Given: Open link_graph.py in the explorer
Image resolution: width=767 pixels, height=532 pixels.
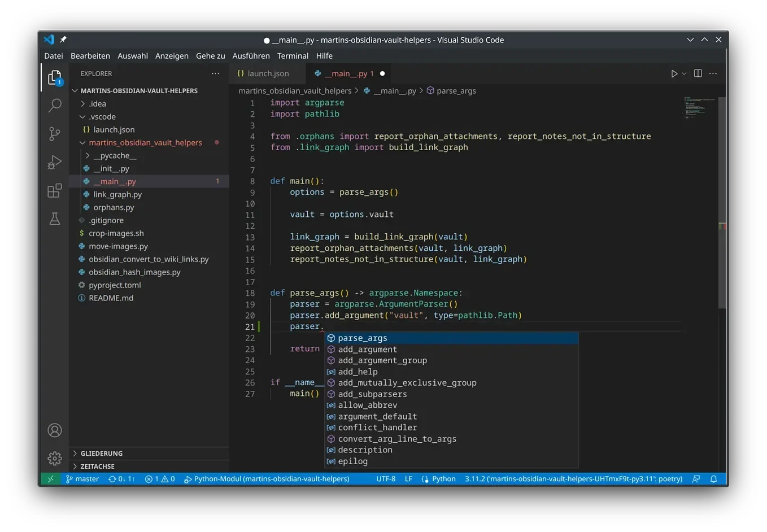Looking at the screenshot, I should [117, 195].
